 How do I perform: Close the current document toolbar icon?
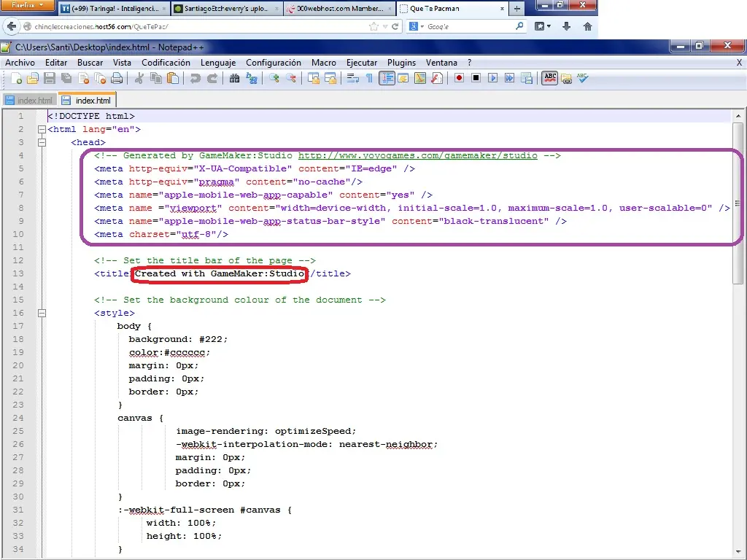(x=84, y=78)
